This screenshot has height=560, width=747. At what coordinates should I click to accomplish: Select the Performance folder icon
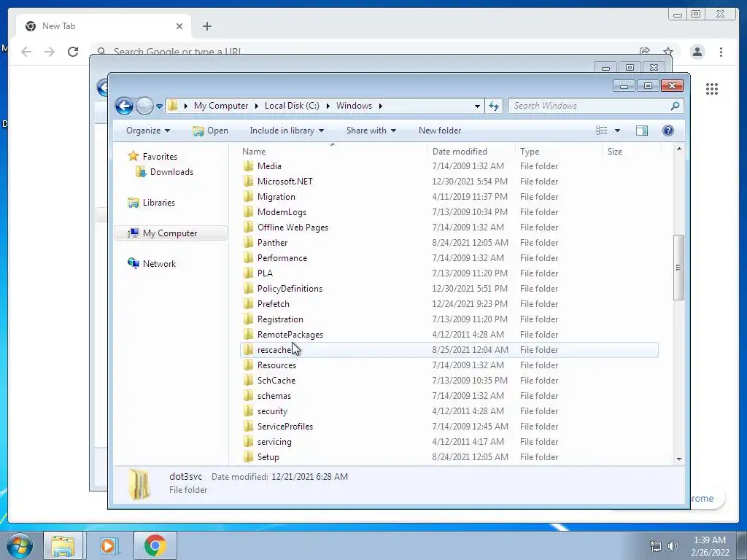[x=248, y=257]
